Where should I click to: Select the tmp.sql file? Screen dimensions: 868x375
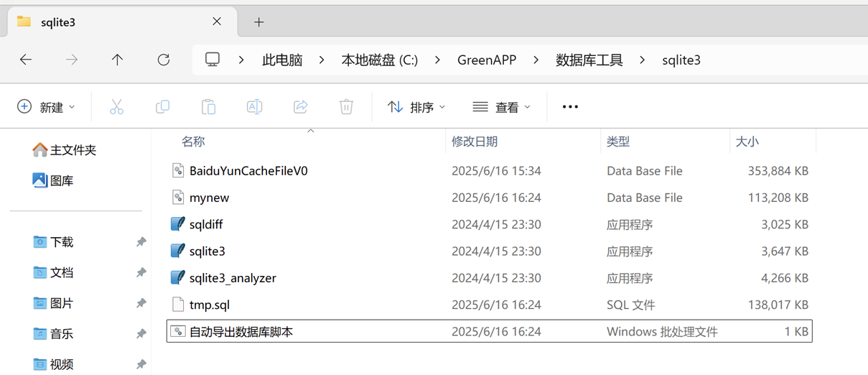[x=489, y=305]
